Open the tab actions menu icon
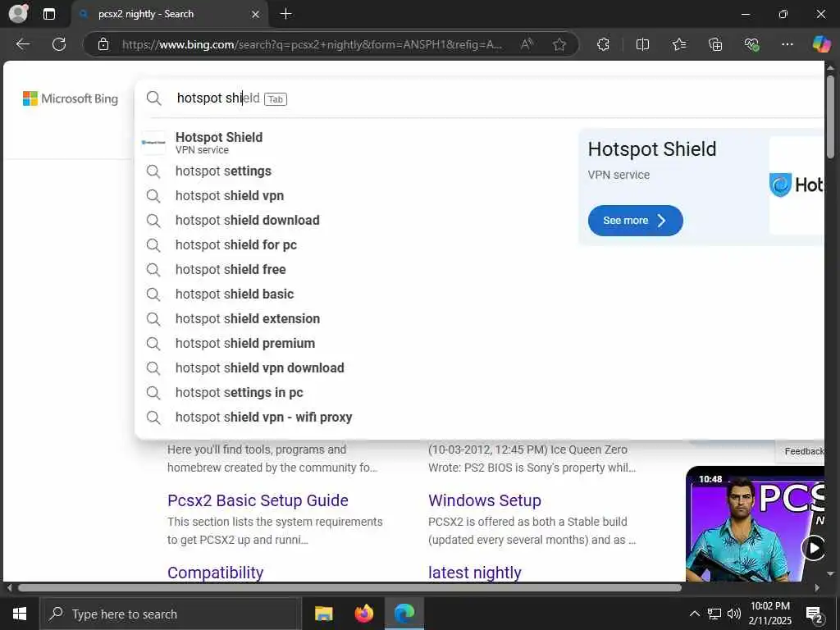This screenshot has width=840, height=630. pyautogui.click(x=48, y=14)
